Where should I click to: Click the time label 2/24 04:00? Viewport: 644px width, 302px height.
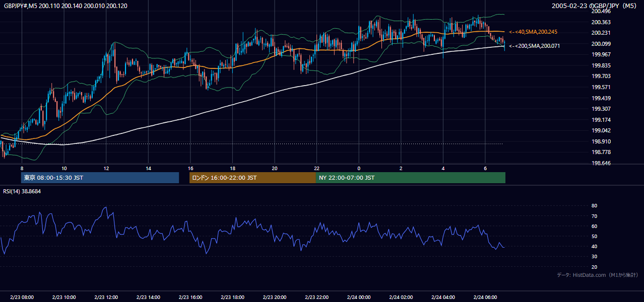(x=443, y=297)
